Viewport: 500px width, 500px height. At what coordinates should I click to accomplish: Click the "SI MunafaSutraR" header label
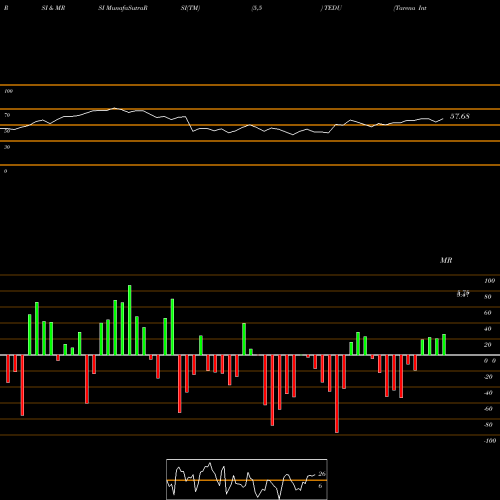click(123, 8)
